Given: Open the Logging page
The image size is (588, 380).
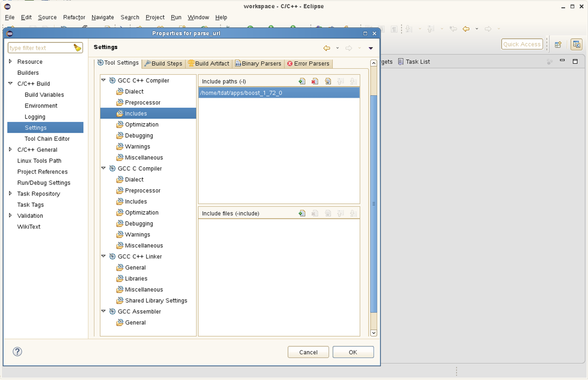Looking at the screenshot, I should tap(35, 116).
